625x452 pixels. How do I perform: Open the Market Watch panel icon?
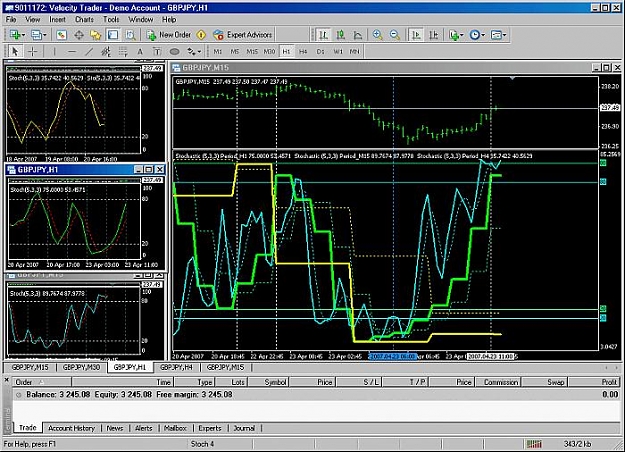tap(61, 35)
